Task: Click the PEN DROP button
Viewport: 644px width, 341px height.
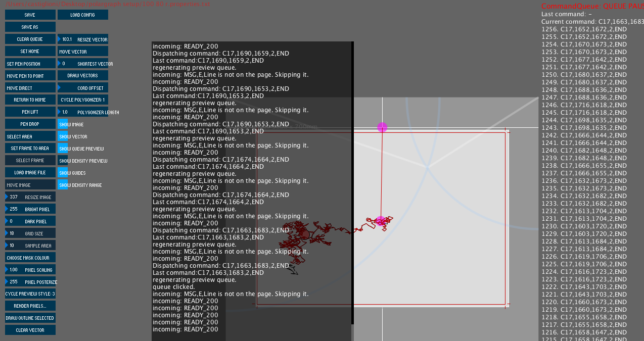Action: point(30,124)
